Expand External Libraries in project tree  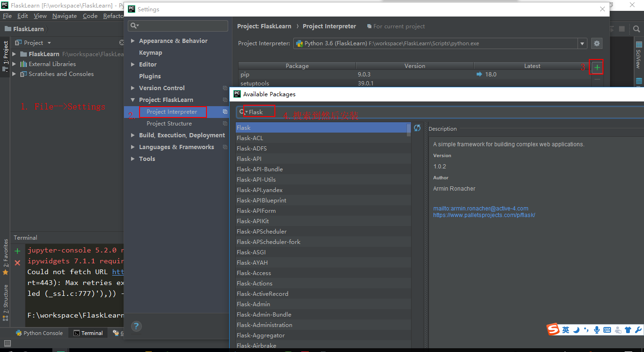(14, 64)
